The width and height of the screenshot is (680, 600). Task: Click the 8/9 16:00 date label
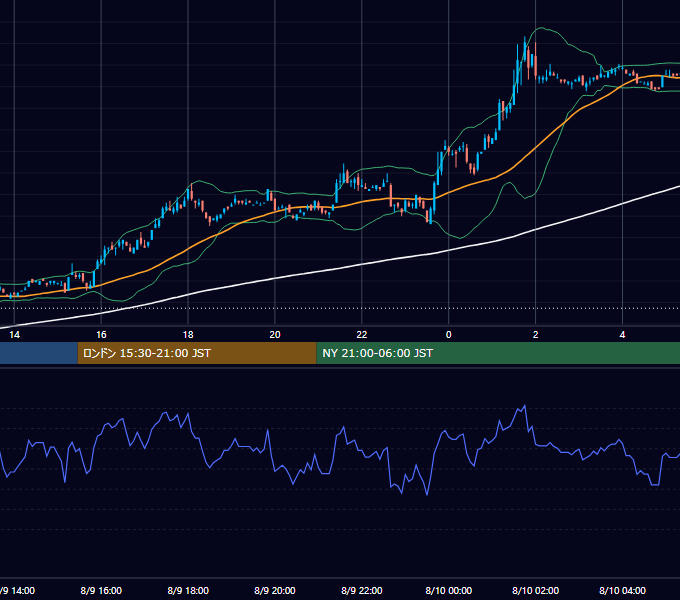[x=101, y=590]
